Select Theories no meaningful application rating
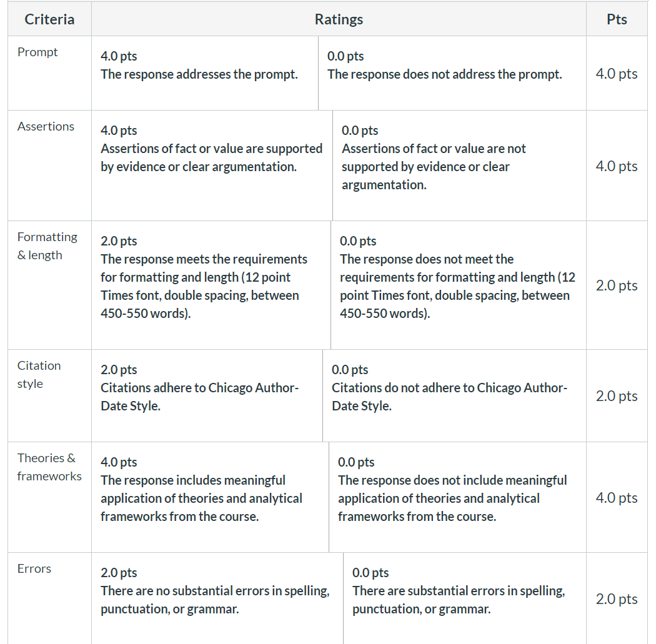The width and height of the screenshot is (656, 644). coord(458,497)
